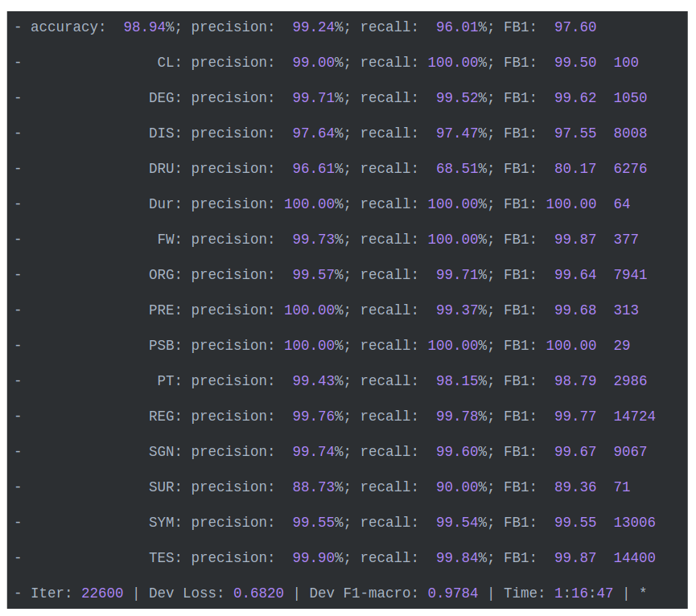
Task: Click the DRU FB1 score 80.17
Action: click(575, 169)
